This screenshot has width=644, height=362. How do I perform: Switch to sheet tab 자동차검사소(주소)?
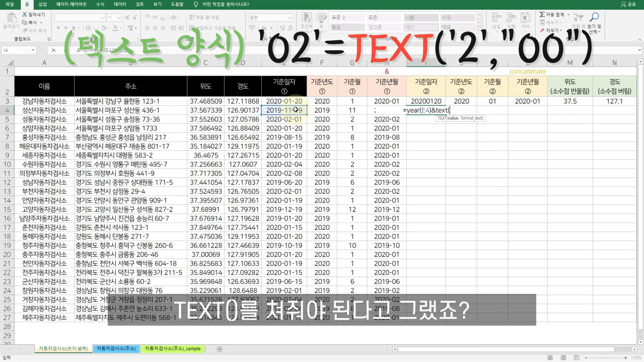[x=116, y=349]
